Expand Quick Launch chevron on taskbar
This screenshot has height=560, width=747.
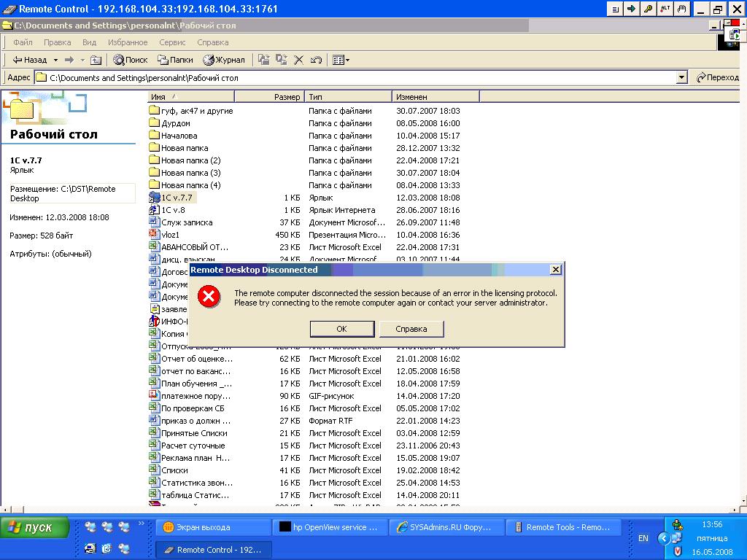(141, 524)
